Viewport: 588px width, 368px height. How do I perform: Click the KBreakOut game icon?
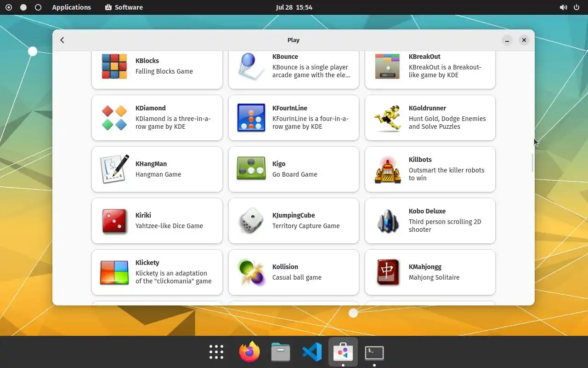click(x=388, y=66)
